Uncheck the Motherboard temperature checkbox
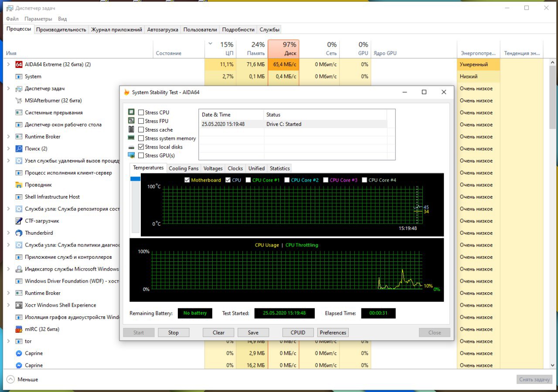This screenshot has height=392, width=558. (187, 180)
